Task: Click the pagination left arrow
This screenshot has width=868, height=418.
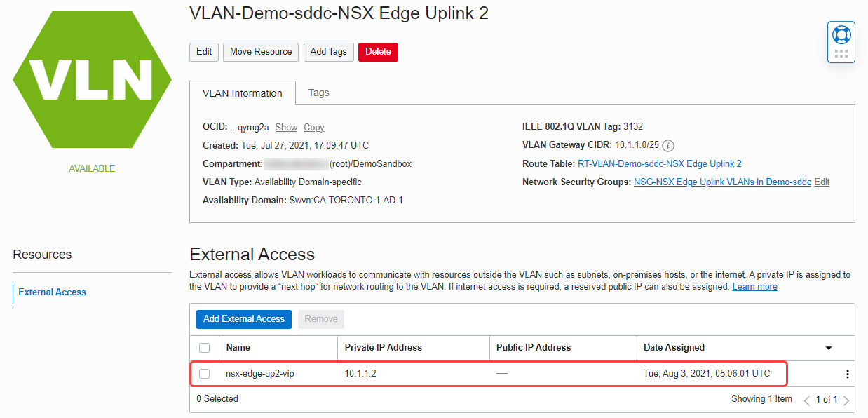Action: [x=808, y=399]
